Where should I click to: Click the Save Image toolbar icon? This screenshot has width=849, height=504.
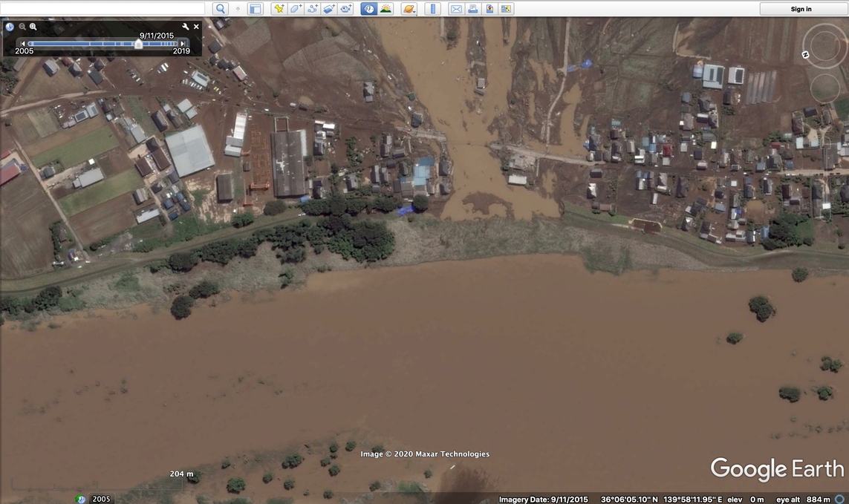[489, 9]
